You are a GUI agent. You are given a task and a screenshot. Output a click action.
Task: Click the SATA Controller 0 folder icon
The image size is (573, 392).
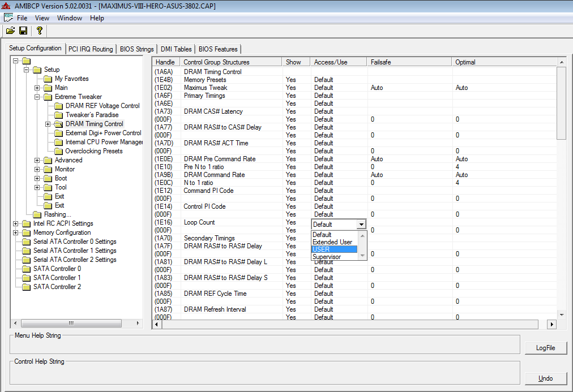coord(26,269)
